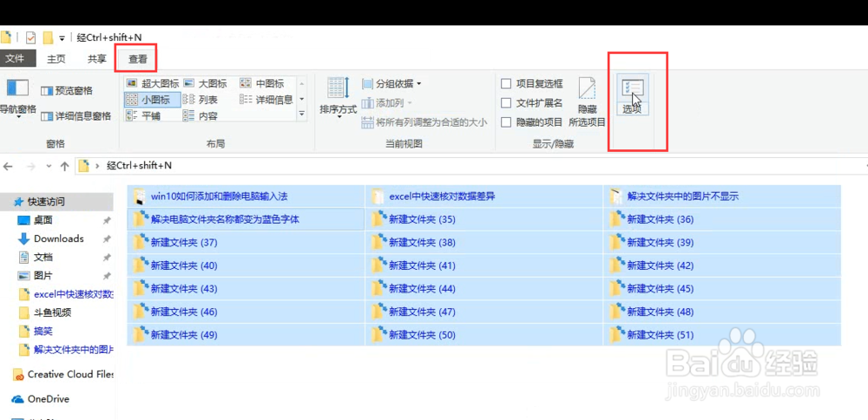
Task: Click 将所有列调整为合适的大小
Action: coord(424,122)
